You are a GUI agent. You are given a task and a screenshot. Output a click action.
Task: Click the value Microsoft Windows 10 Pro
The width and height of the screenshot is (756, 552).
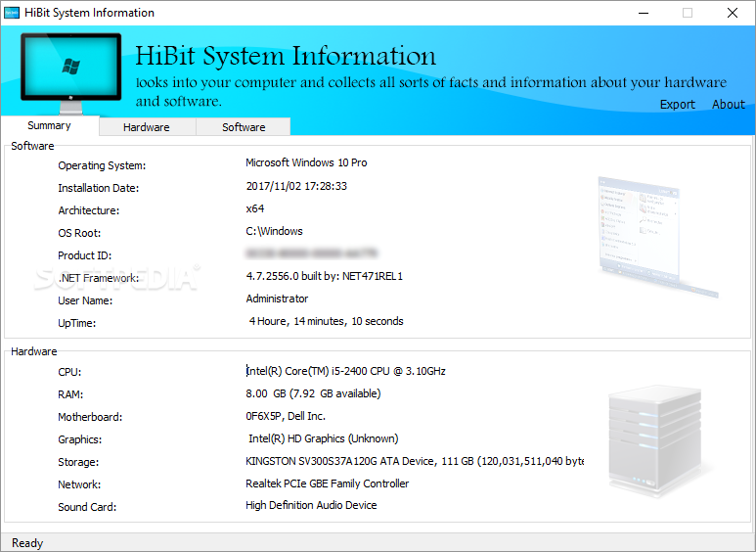coord(306,162)
